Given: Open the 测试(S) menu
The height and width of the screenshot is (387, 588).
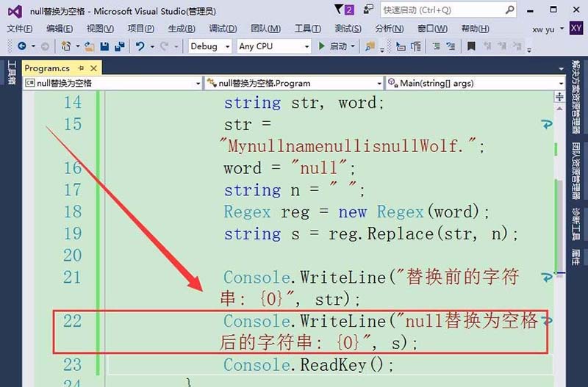Looking at the screenshot, I should point(348,29).
